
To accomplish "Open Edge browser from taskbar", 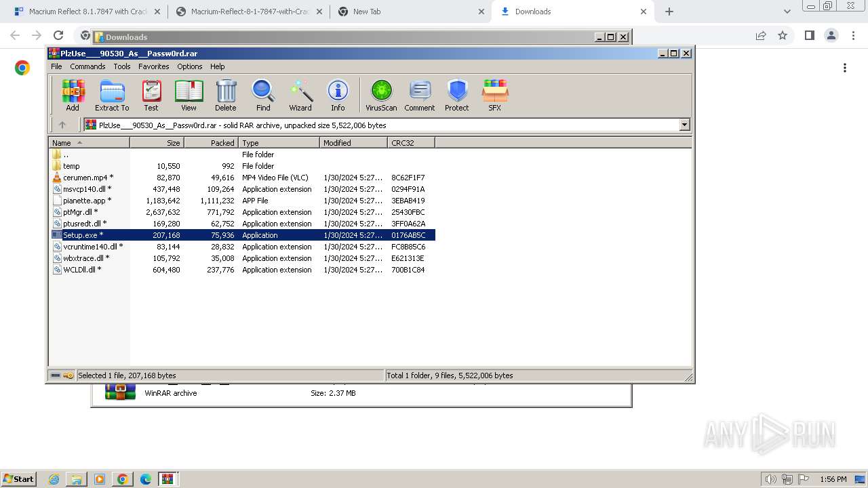I will point(145,479).
